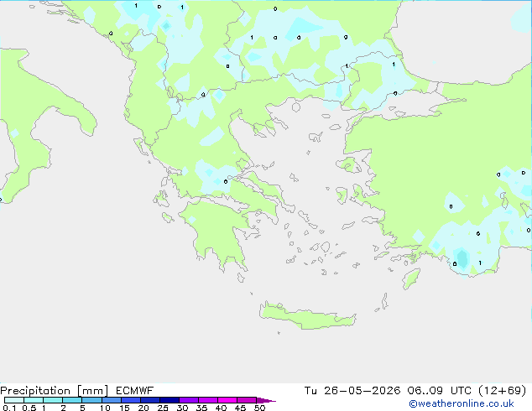Click the legend value '10'
The width and height of the screenshot is (532, 411).
pos(105,408)
